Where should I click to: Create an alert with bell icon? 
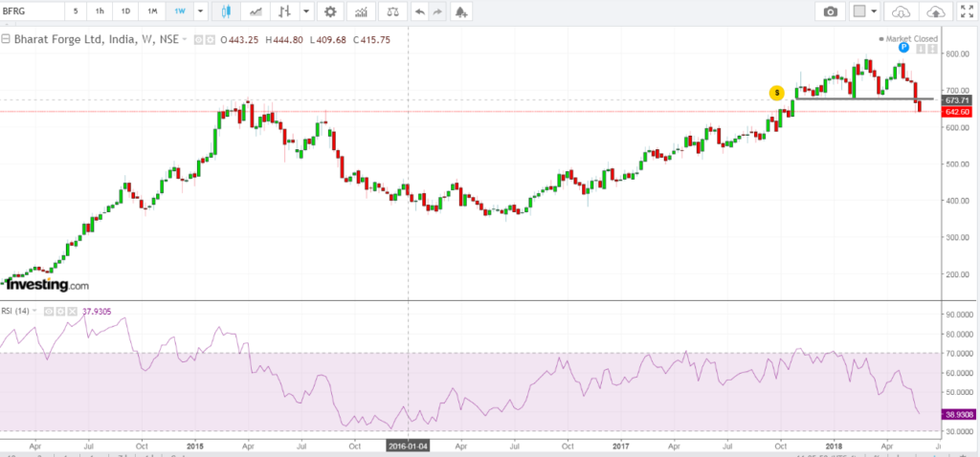pyautogui.click(x=461, y=11)
